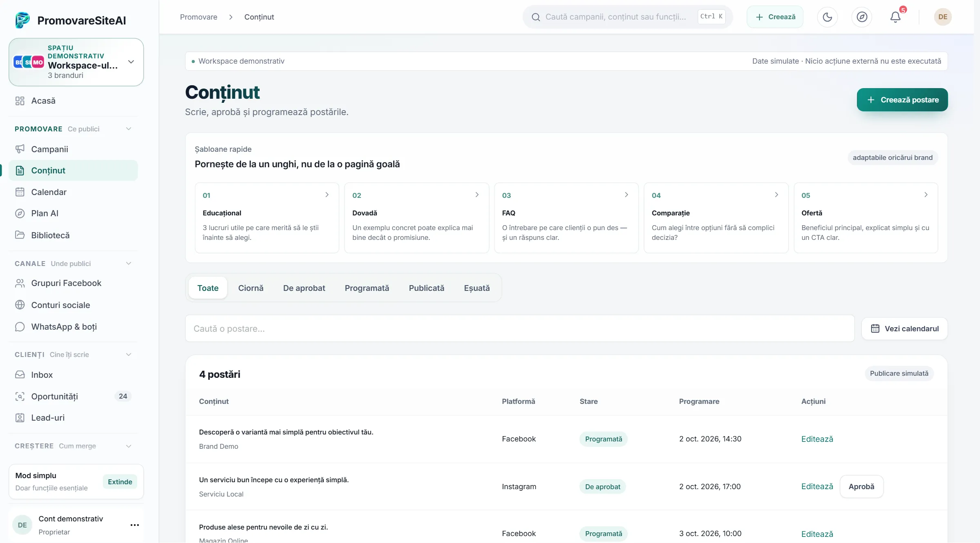
Task: Toggle dark mode with moon icon
Action: [827, 17]
